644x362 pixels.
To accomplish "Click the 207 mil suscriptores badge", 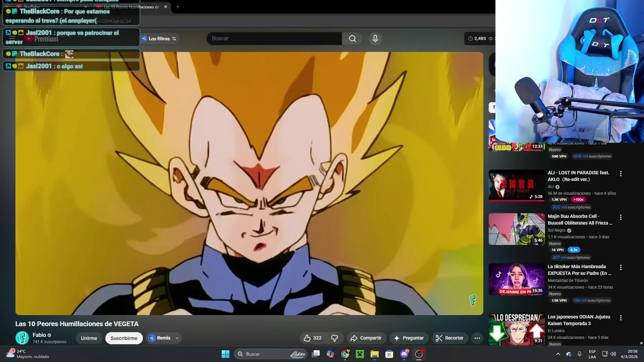I will coord(571,257).
